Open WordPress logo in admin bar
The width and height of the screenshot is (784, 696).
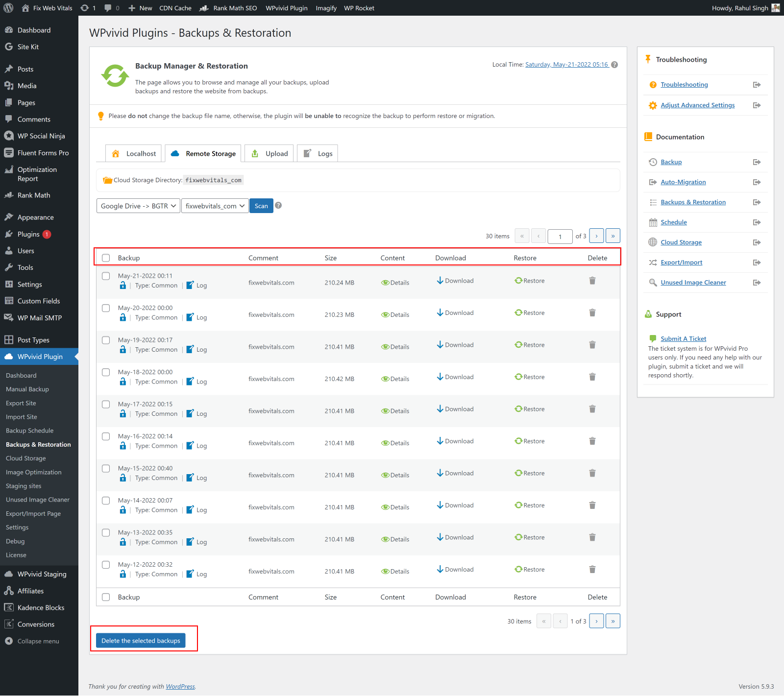tap(8, 8)
